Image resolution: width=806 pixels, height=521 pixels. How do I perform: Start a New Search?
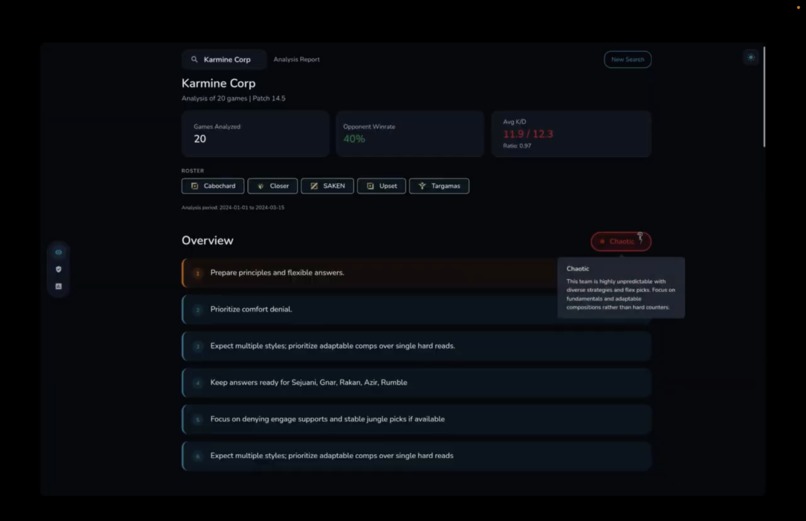point(627,60)
